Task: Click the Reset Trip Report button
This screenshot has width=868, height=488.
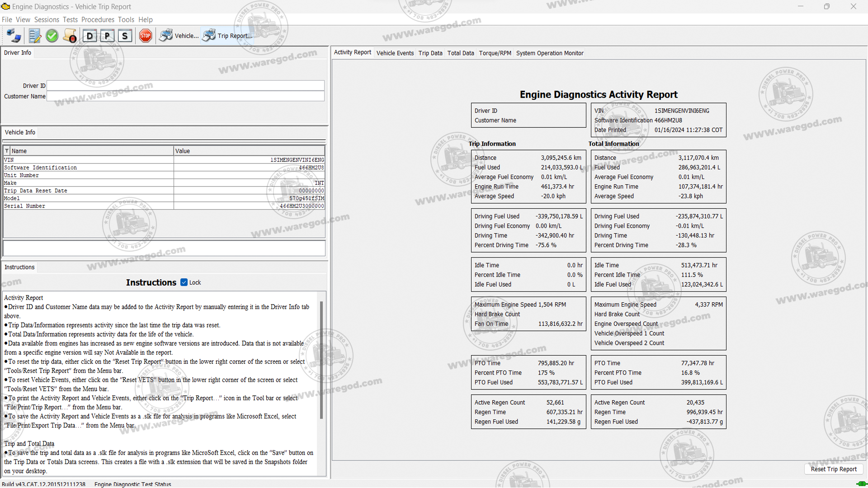Action: (x=833, y=469)
